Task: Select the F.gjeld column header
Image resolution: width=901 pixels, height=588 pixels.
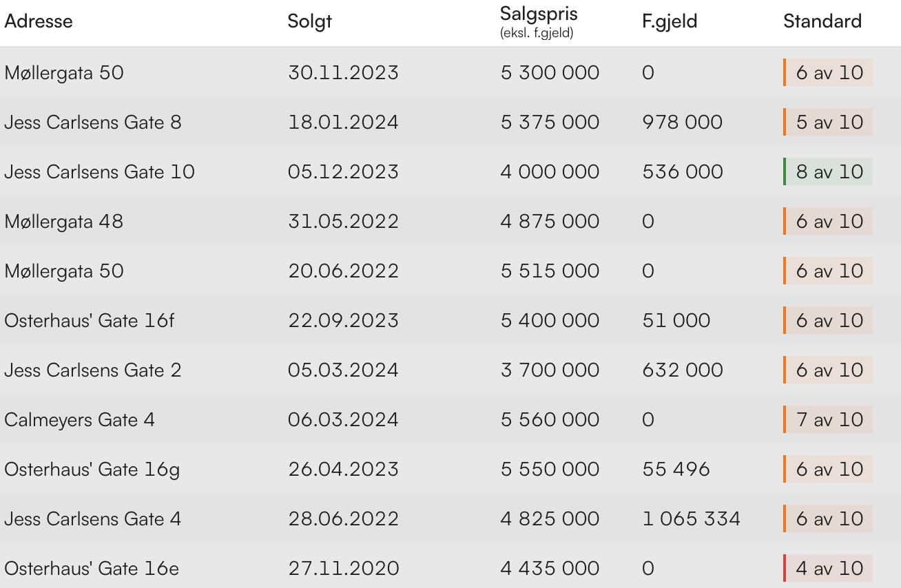Action: [x=670, y=21]
